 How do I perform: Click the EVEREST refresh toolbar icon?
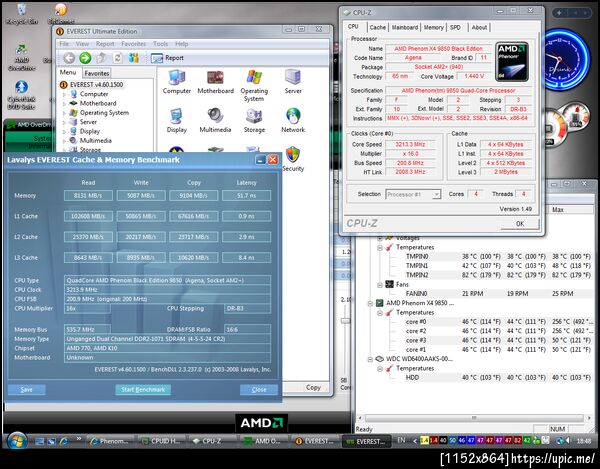[x=117, y=58]
